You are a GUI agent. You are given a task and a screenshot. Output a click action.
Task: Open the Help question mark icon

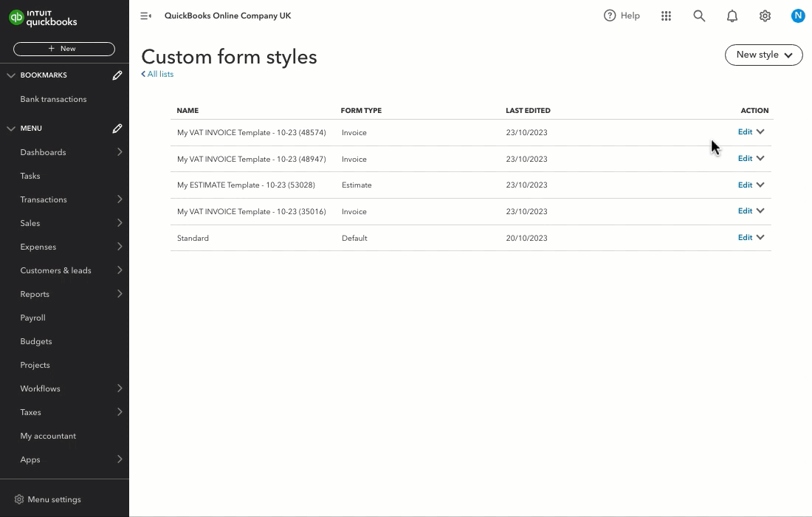point(610,16)
